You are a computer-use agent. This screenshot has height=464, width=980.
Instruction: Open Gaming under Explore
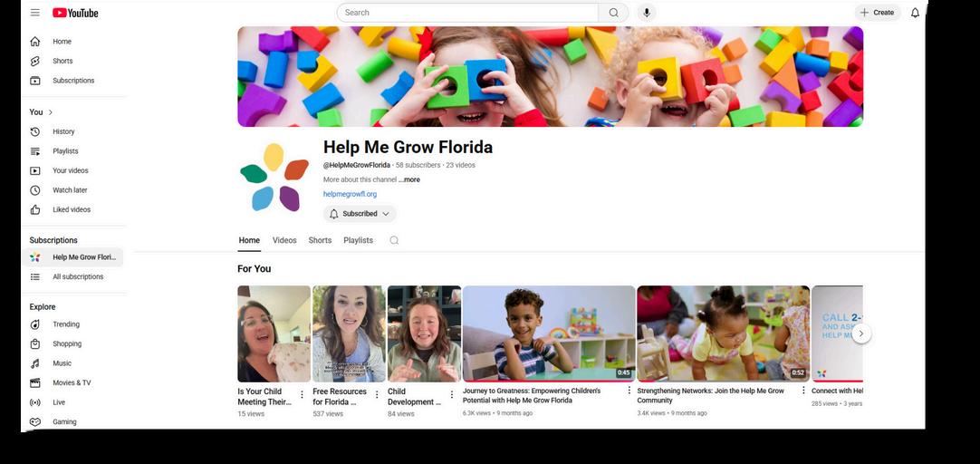click(x=73, y=421)
